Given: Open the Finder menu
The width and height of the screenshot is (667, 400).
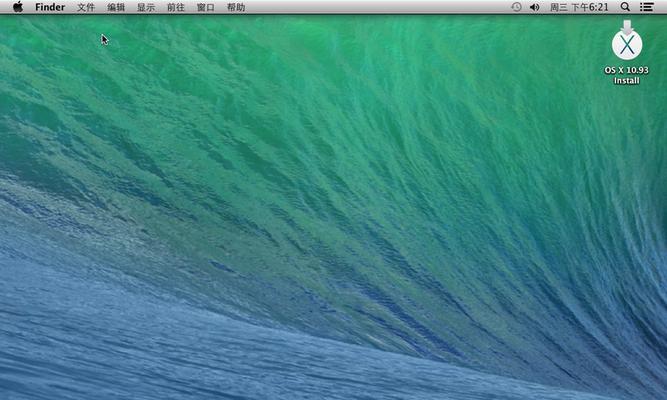Looking at the screenshot, I should click(x=50, y=7).
